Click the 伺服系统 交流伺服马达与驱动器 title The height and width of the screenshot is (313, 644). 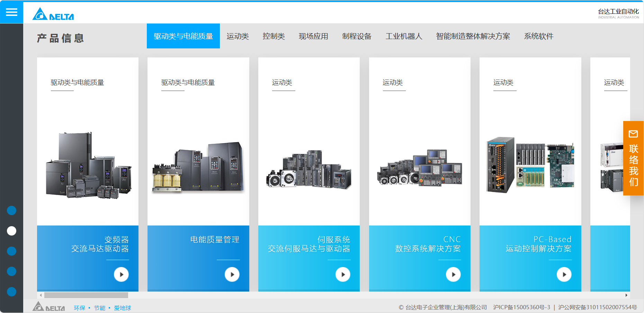pyautogui.click(x=309, y=244)
